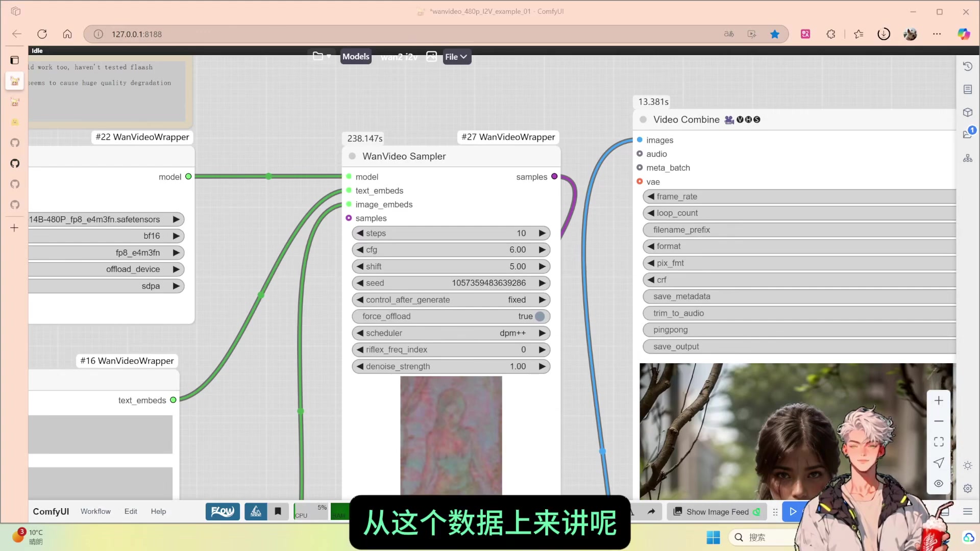Open the Workflow menu
The height and width of the screenshot is (551, 980).
95,511
